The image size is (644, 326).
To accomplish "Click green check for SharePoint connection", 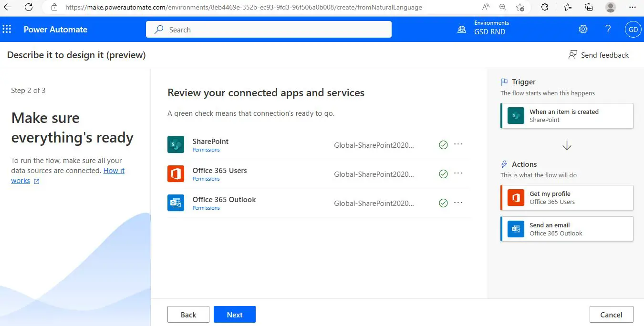I will tap(443, 145).
